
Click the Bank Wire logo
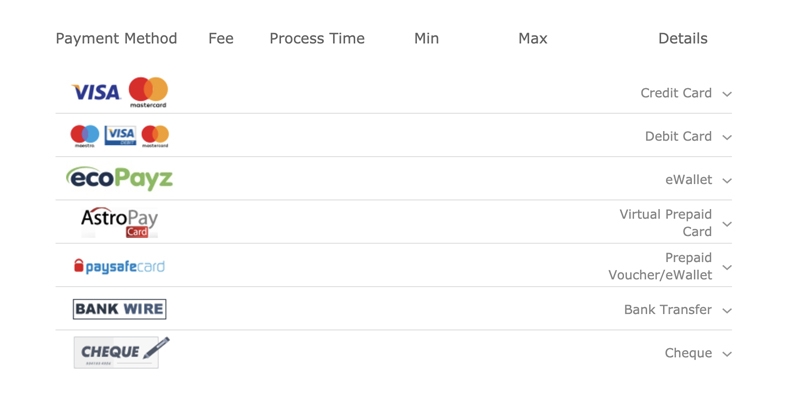point(119,309)
